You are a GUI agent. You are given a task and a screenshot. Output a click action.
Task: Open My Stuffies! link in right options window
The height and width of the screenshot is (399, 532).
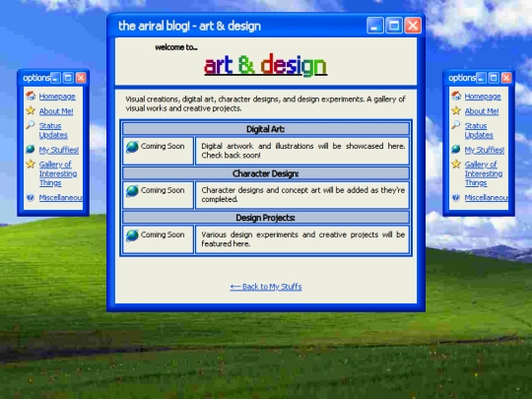pos(484,150)
